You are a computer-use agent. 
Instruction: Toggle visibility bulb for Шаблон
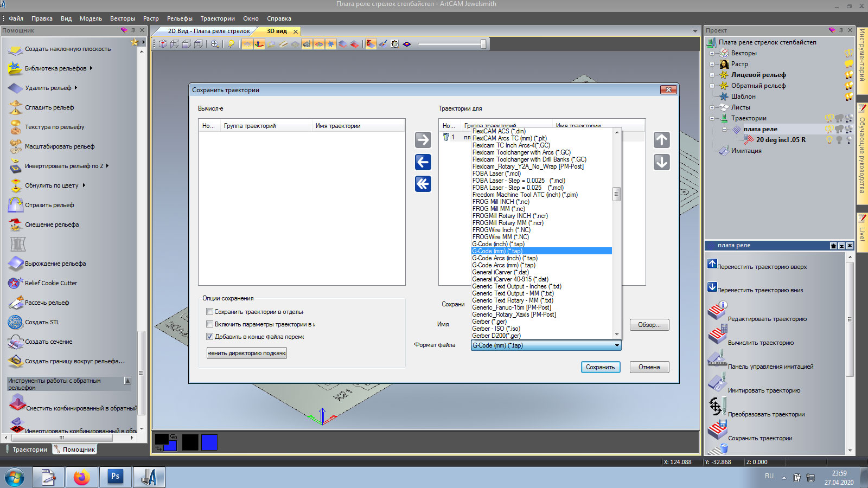pos(849,97)
